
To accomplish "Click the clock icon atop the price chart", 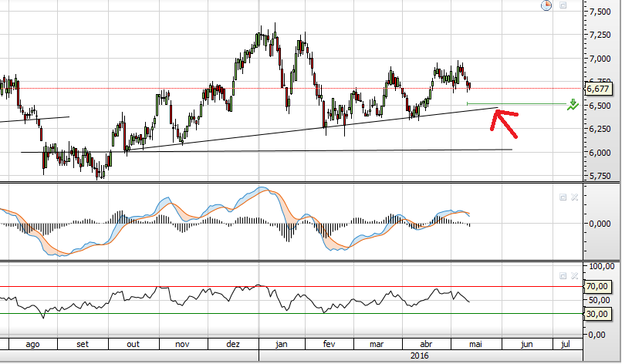I will 546,5.
